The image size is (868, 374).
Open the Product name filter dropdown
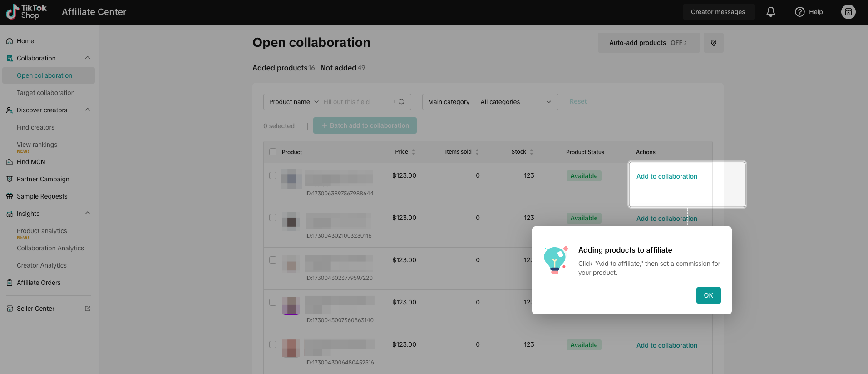click(294, 102)
